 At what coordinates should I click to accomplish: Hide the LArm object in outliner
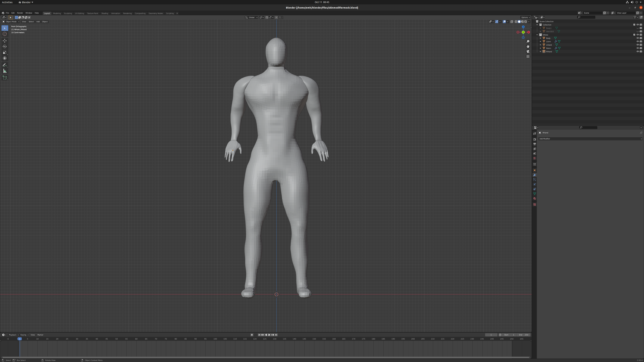pyautogui.click(x=637, y=41)
